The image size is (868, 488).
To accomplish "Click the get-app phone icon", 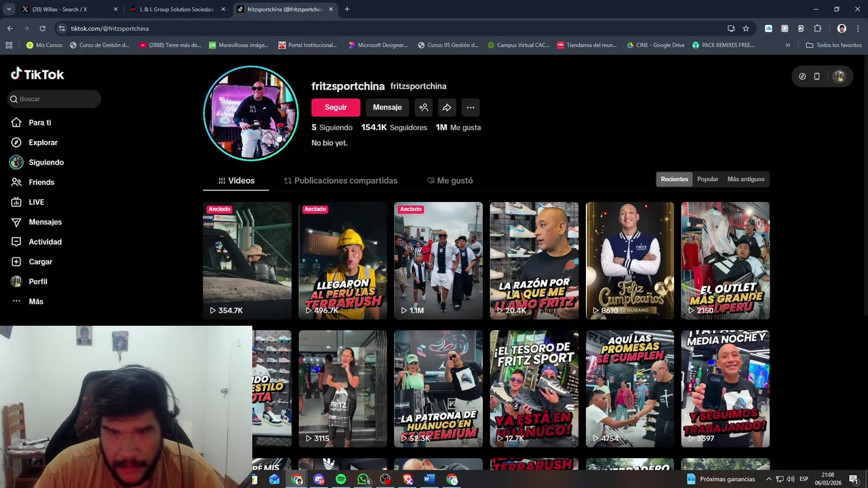I will coord(817,77).
